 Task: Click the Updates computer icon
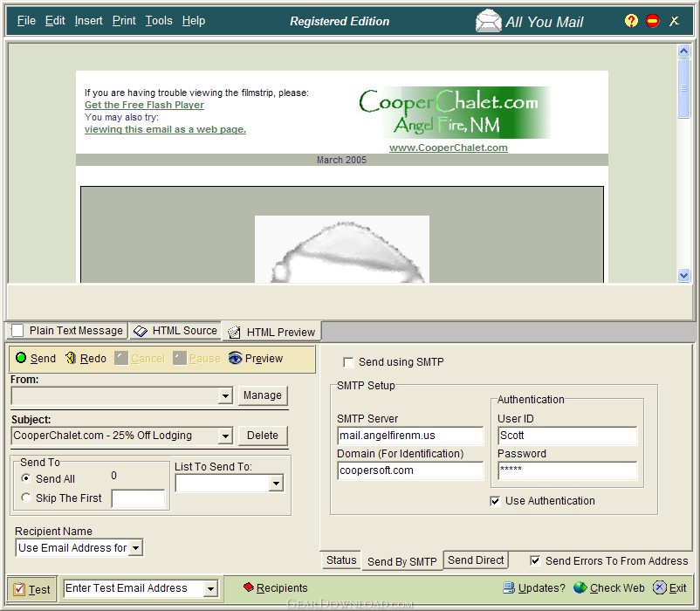click(509, 587)
